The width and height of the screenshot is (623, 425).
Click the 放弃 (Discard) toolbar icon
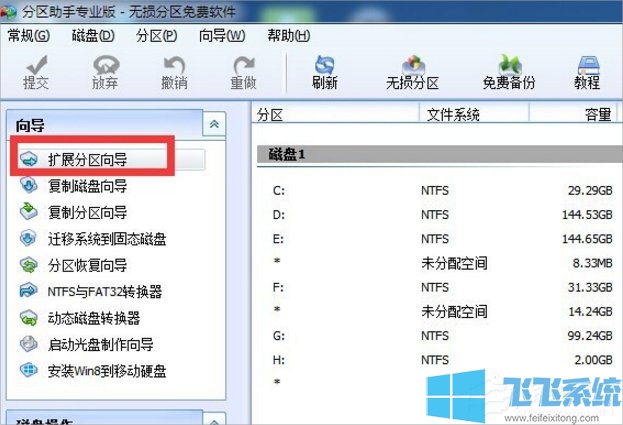(103, 70)
